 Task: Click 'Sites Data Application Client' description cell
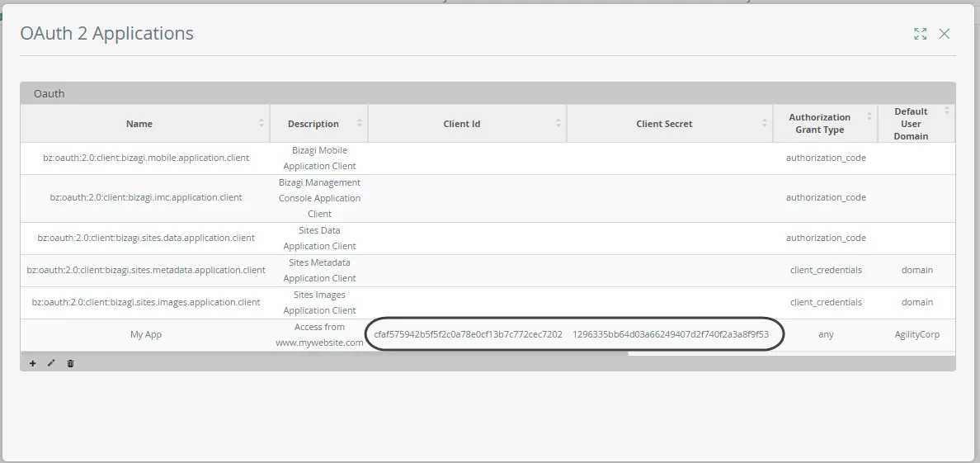click(x=319, y=238)
